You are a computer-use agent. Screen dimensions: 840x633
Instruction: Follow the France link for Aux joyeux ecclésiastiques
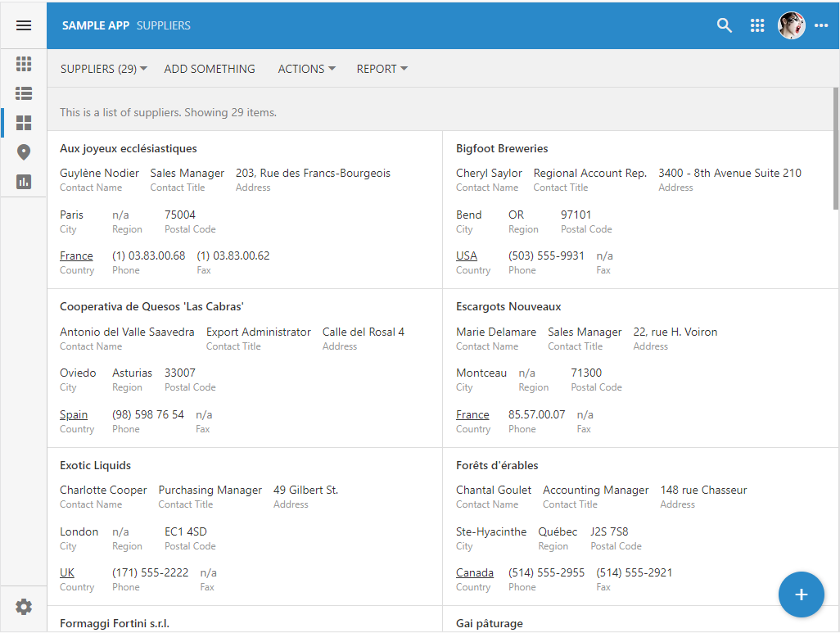(76, 255)
